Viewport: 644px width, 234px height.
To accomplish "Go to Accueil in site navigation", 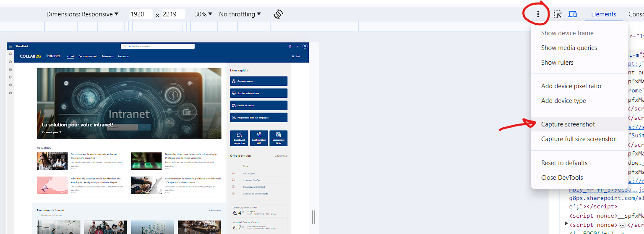I will point(70,56).
